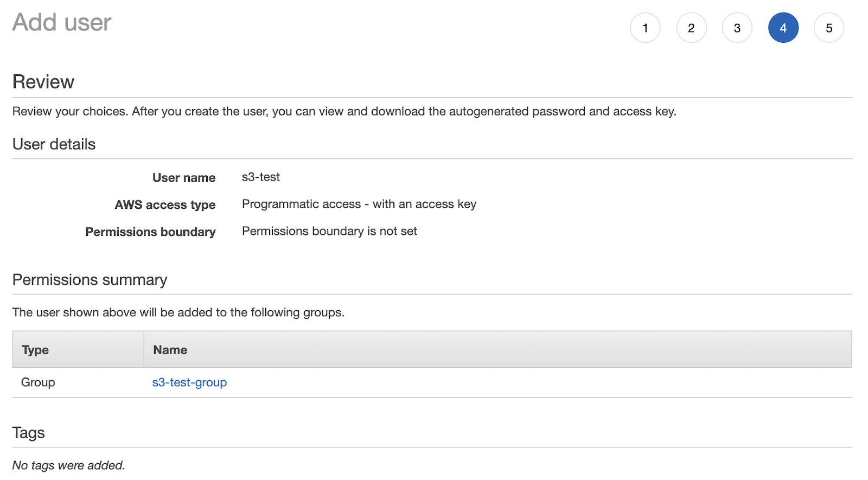Screen dimensions: 868x480
Task: Click the Name column header
Action: click(x=497, y=350)
